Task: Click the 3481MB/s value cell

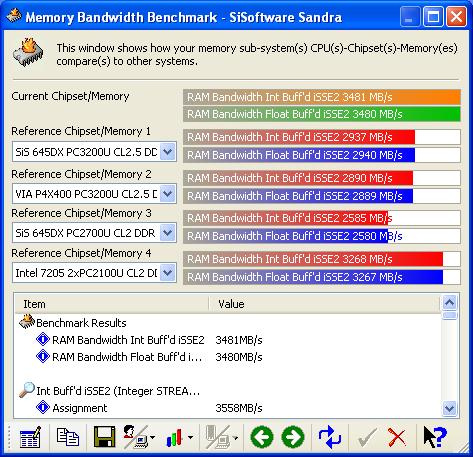Action: click(x=239, y=340)
